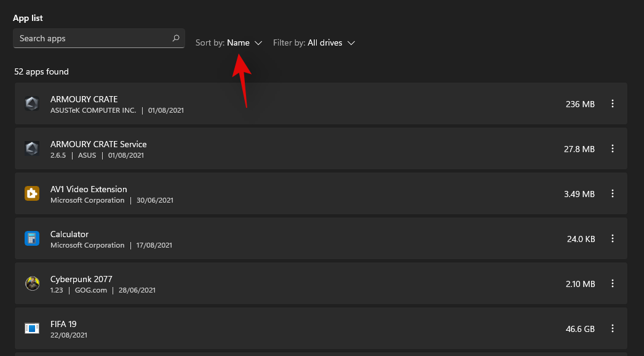Viewport: 644px width, 356px height.
Task: Click the Calculator 24.0 KB size value
Action: (x=579, y=239)
